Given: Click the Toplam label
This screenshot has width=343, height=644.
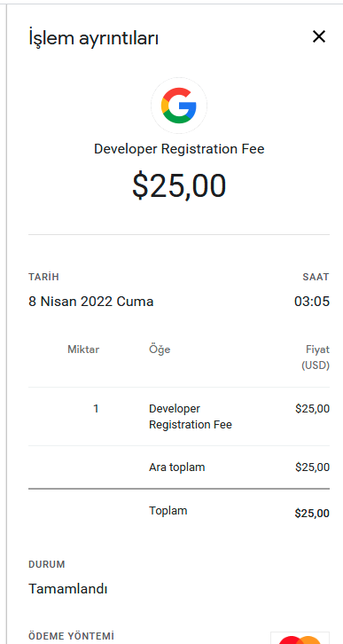Looking at the screenshot, I should (x=168, y=511).
